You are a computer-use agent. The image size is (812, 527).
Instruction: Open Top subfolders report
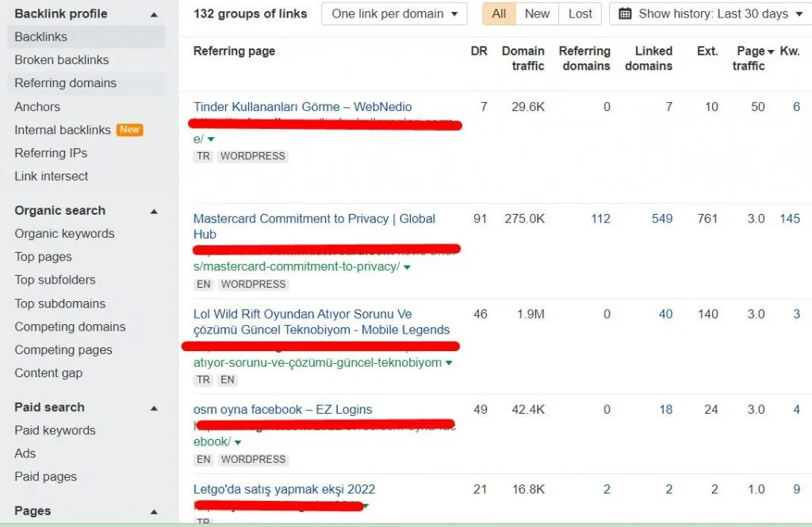pos(55,280)
